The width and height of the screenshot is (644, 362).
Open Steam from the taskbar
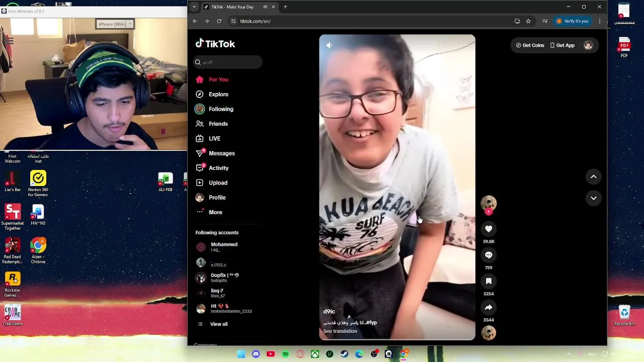(344, 354)
